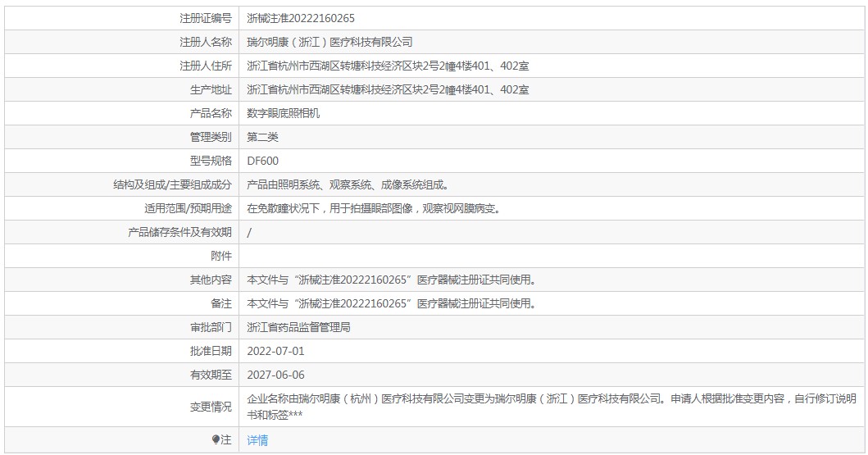Viewport: 868px width, 455px height.
Task: Select the 生产地址 label
Action: (x=211, y=89)
